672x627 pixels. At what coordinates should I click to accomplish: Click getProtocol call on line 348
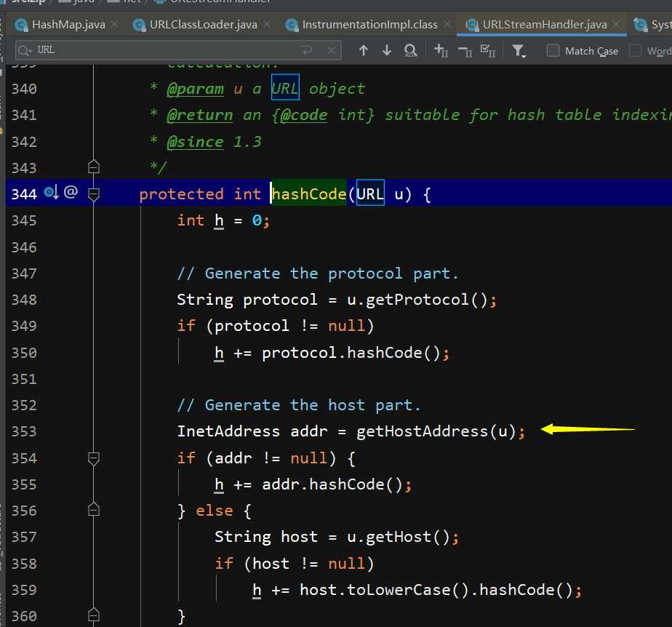[x=417, y=300]
